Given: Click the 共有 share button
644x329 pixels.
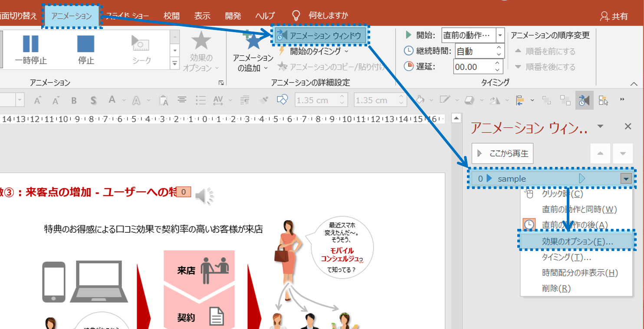Looking at the screenshot, I should click(x=614, y=16).
